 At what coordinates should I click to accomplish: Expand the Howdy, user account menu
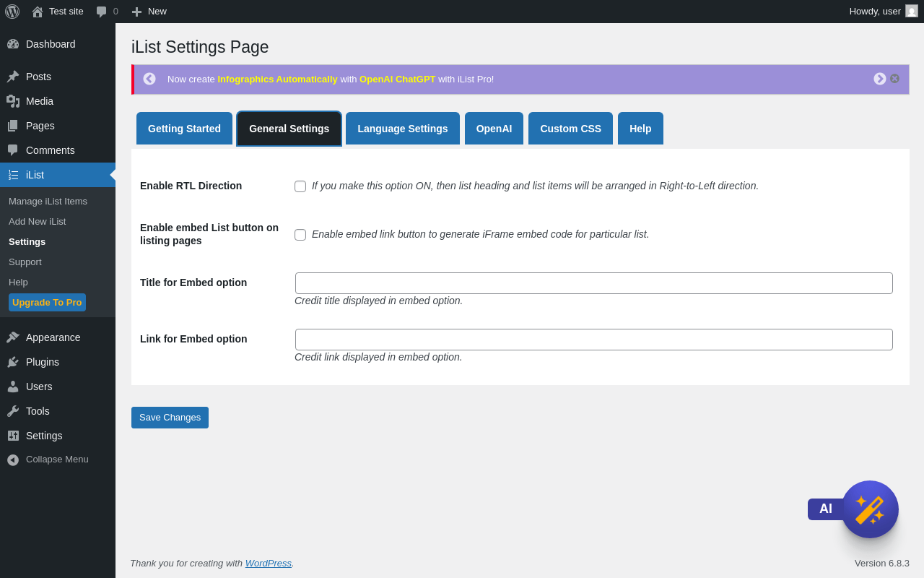874,12
